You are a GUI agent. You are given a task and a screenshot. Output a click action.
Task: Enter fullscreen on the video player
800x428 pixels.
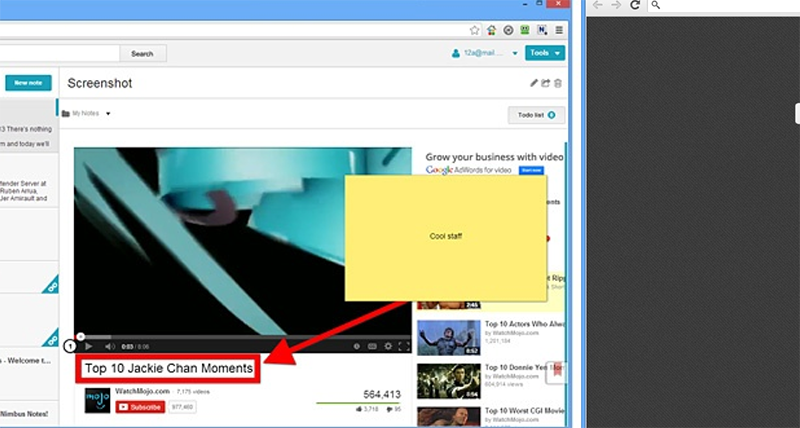[x=404, y=346]
